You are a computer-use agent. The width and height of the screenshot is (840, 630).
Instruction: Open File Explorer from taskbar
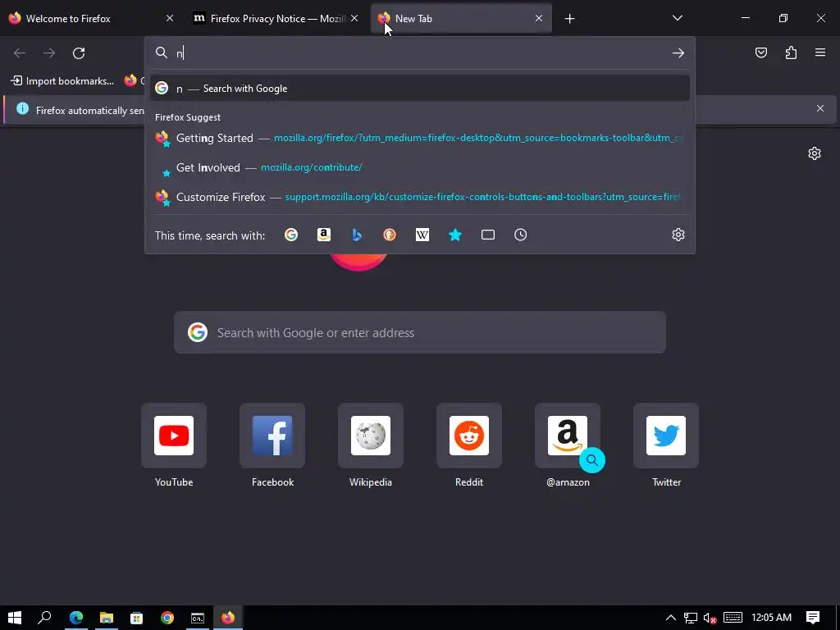click(106, 618)
